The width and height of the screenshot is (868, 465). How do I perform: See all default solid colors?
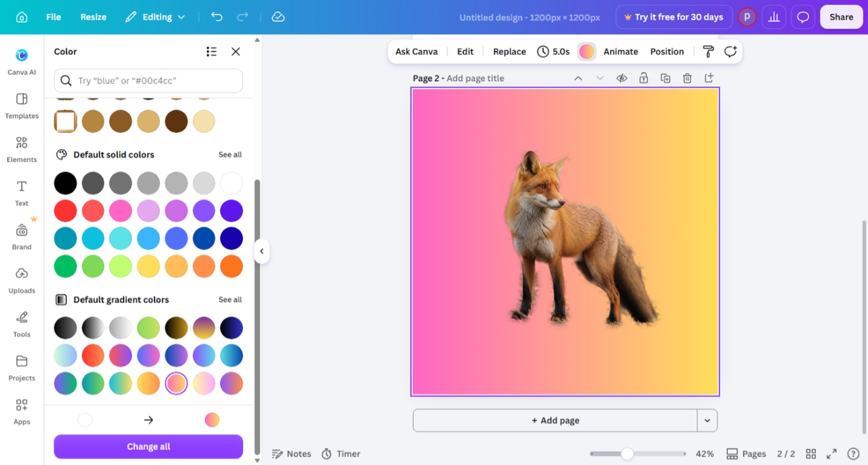(230, 155)
